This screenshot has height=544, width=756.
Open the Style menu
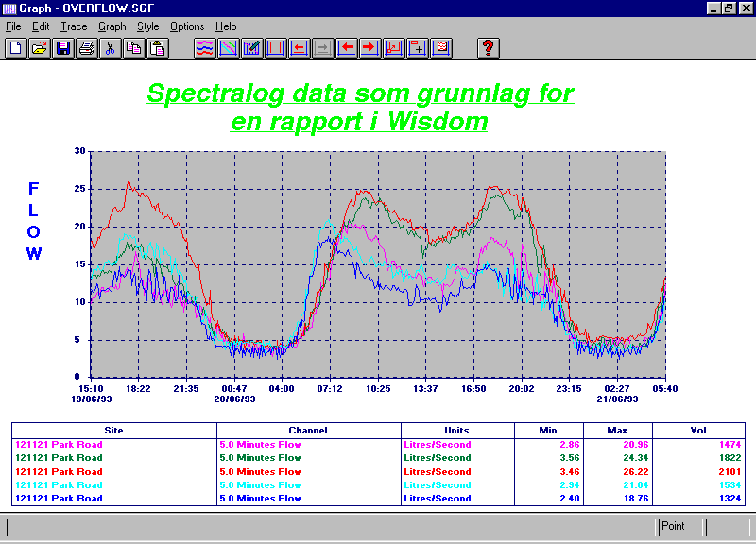(x=148, y=26)
